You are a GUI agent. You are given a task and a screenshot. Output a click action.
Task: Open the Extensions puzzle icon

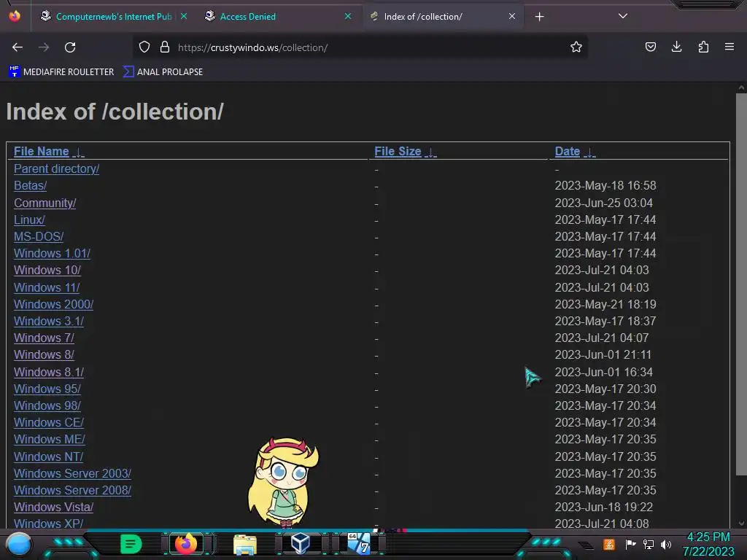(x=703, y=47)
